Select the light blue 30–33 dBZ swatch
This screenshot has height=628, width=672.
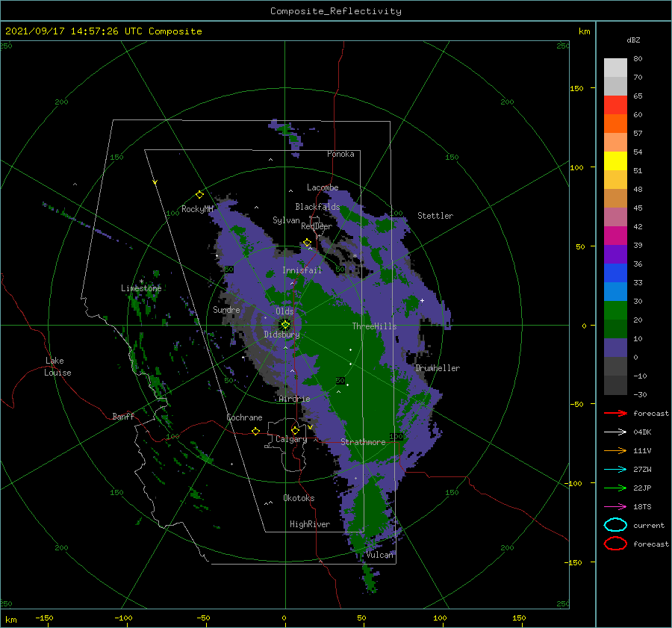[615, 292]
